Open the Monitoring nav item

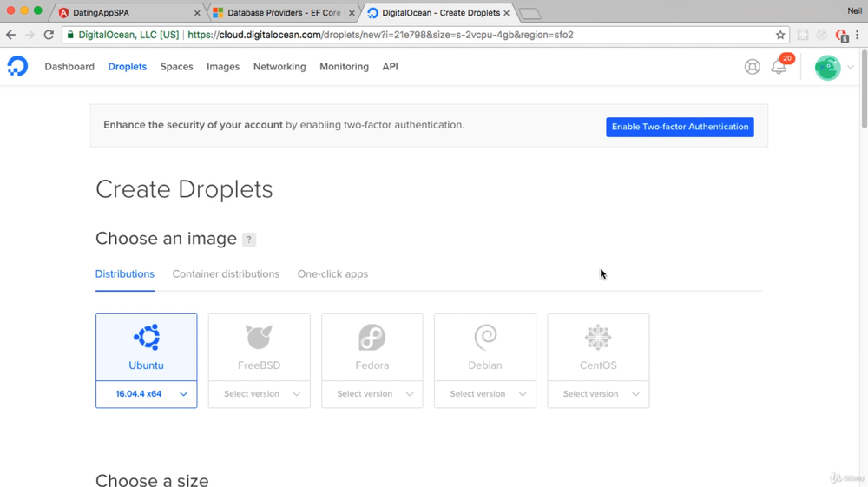point(344,66)
